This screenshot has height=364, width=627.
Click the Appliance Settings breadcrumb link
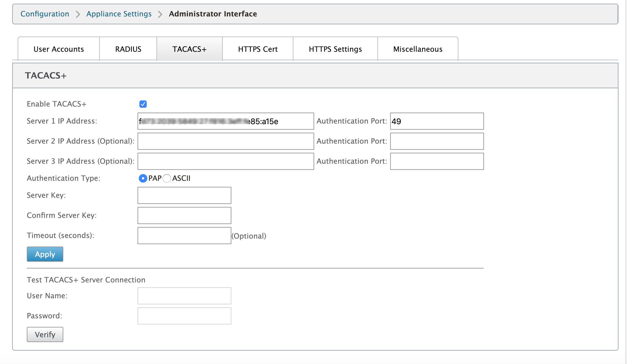point(119,14)
